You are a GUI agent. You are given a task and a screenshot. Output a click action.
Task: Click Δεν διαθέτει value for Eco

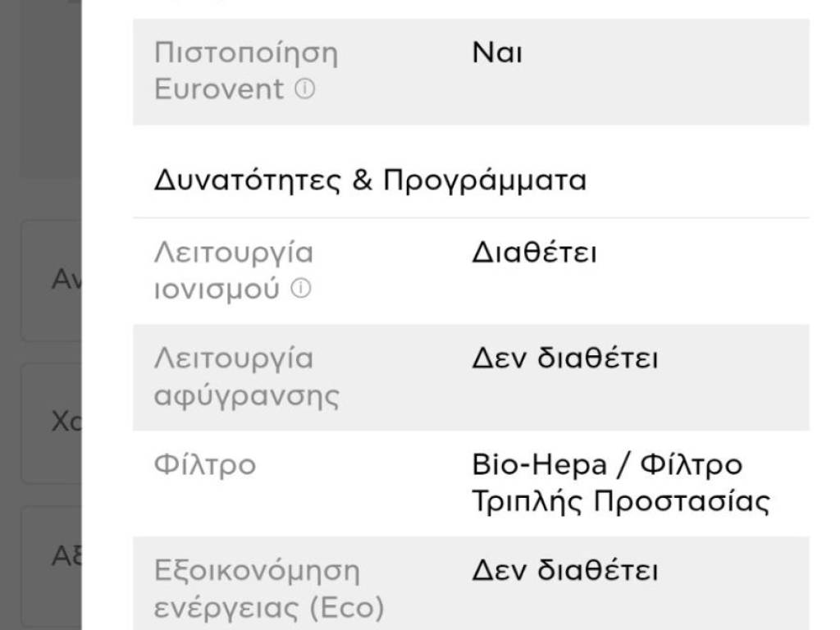pos(564,571)
